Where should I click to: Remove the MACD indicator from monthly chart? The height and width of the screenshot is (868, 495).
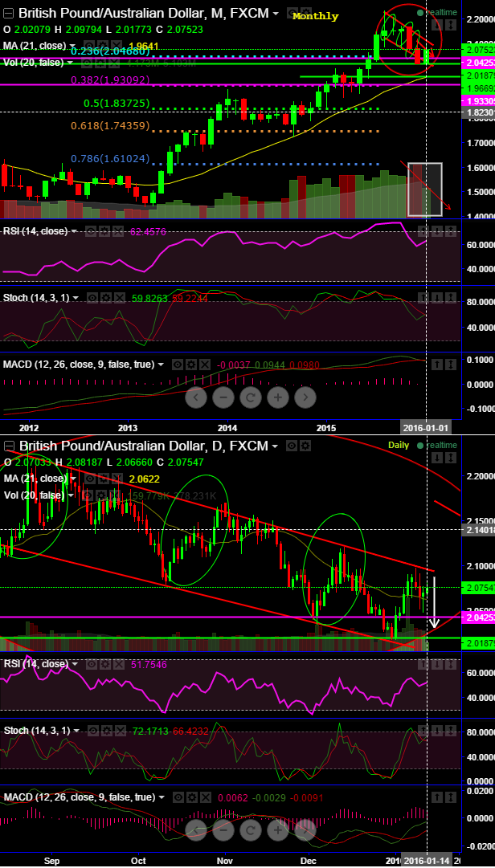pos(205,365)
